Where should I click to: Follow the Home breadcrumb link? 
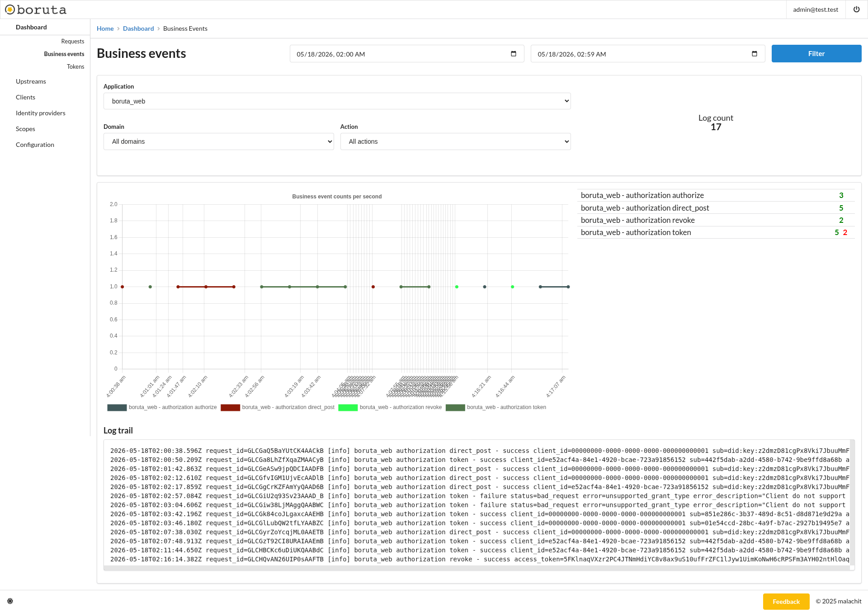[105, 28]
